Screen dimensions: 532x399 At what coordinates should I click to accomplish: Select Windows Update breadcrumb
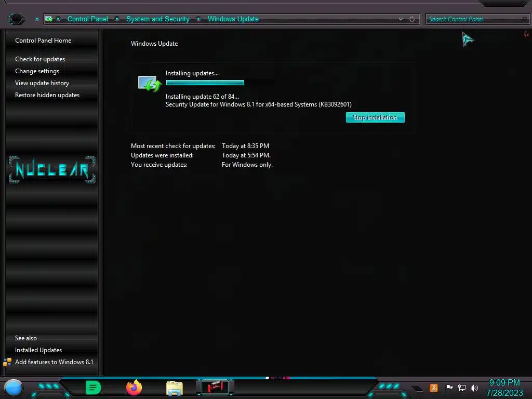[233, 19]
